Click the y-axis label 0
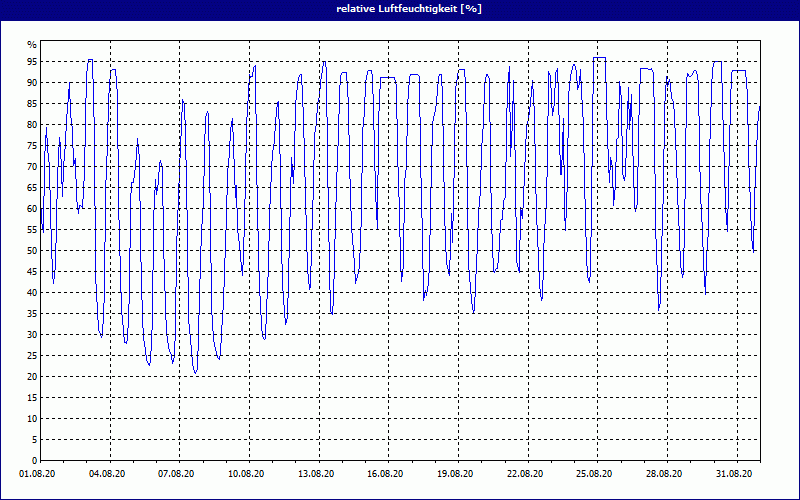The width and height of the screenshot is (800, 500). pyautogui.click(x=35, y=461)
